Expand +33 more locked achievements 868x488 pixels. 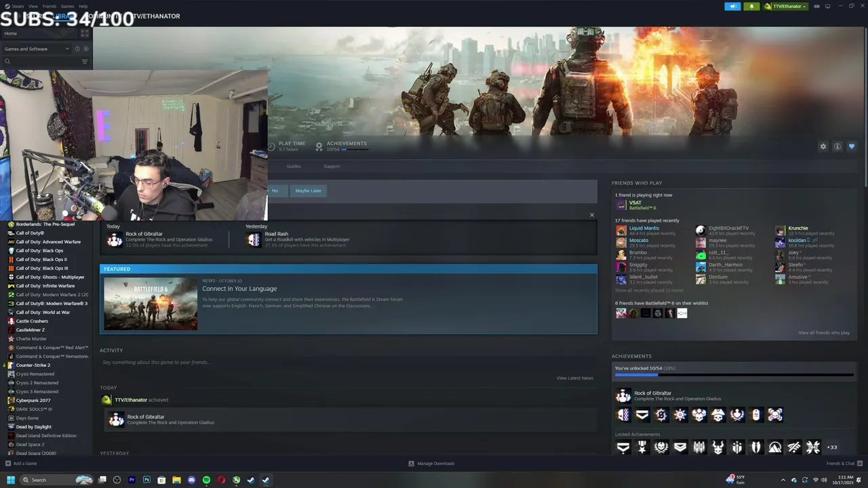832,447
